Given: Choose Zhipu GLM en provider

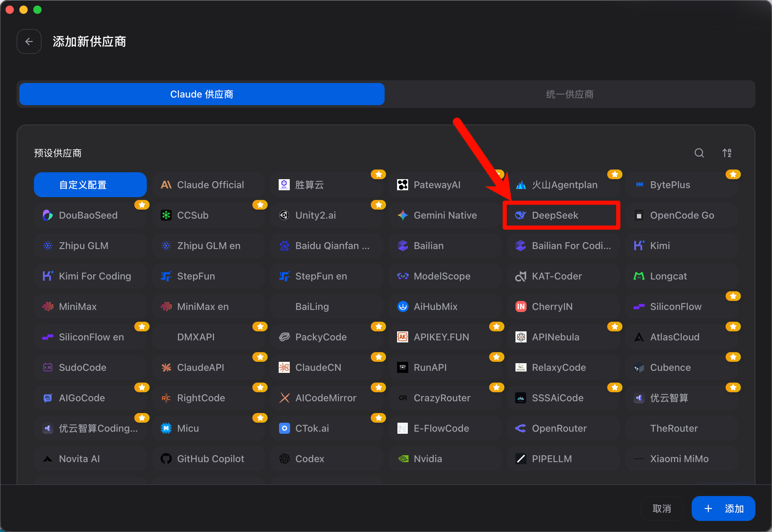Looking at the screenshot, I should tap(208, 246).
